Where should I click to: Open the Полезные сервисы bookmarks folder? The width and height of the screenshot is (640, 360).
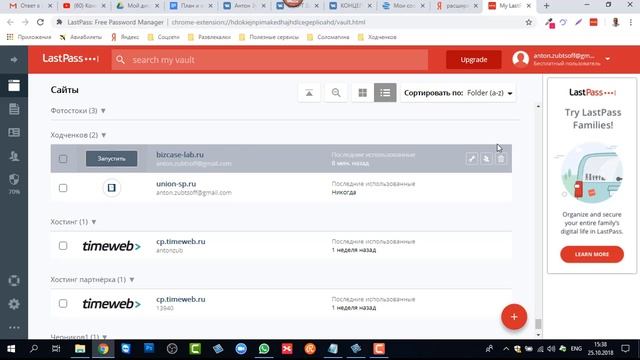click(269, 37)
